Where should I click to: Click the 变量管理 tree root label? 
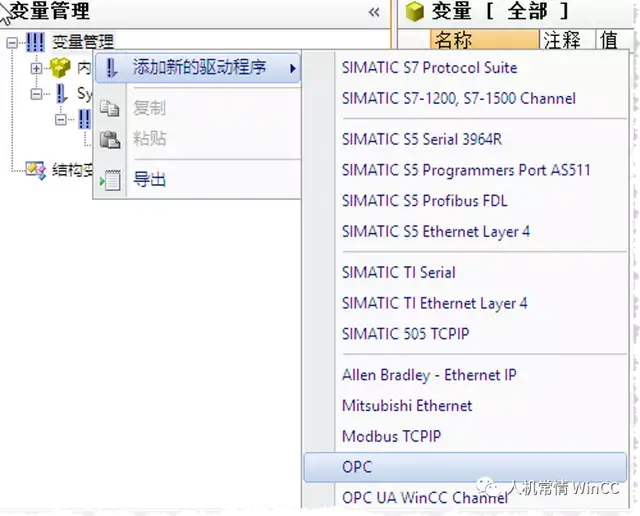click(x=83, y=42)
